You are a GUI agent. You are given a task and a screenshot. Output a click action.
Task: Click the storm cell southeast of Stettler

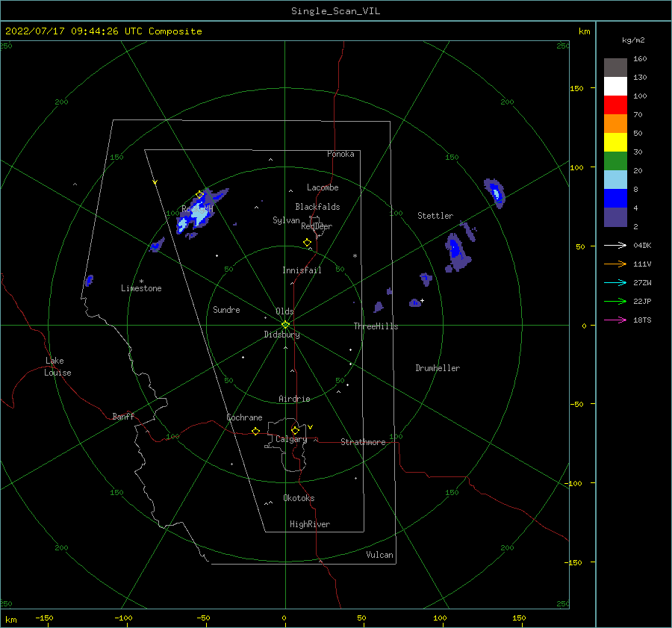pos(458,252)
